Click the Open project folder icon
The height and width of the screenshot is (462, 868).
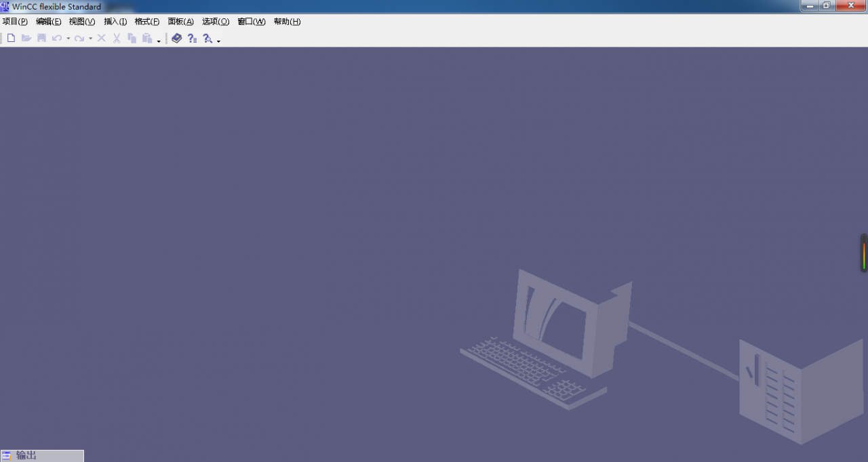[26, 39]
